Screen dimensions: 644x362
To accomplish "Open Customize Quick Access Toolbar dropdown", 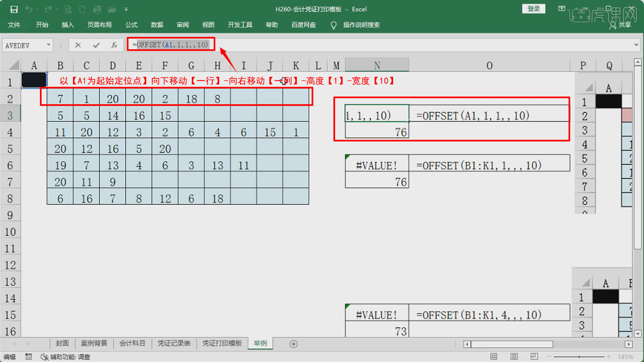I will pyautogui.click(x=126, y=9).
